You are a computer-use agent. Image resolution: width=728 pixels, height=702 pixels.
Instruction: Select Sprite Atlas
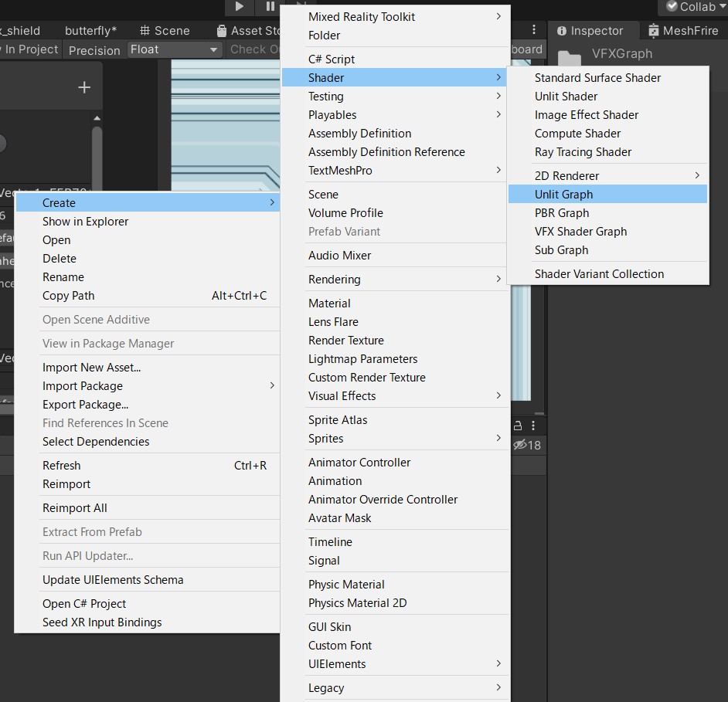point(396,420)
